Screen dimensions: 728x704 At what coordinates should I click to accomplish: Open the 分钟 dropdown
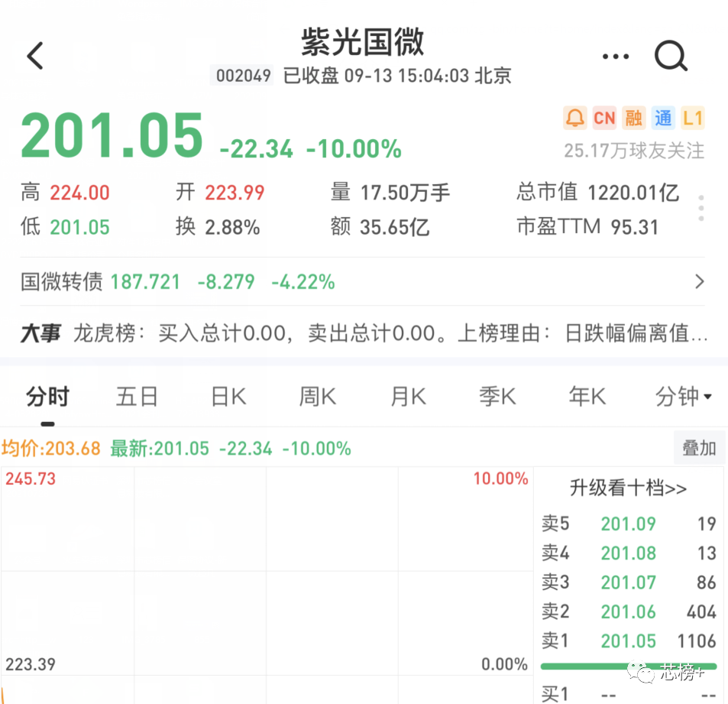pyautogui.click(x=683, y=397)
